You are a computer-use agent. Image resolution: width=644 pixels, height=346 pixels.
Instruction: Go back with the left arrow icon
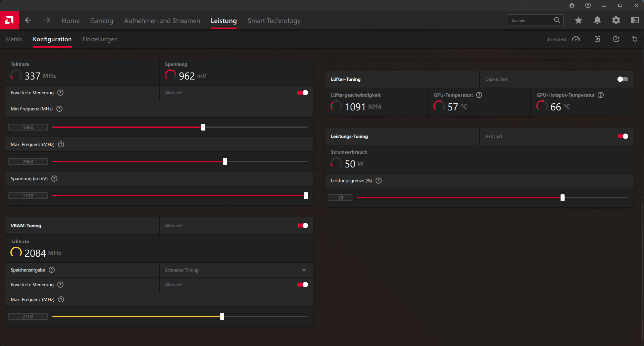coord(28,20)
